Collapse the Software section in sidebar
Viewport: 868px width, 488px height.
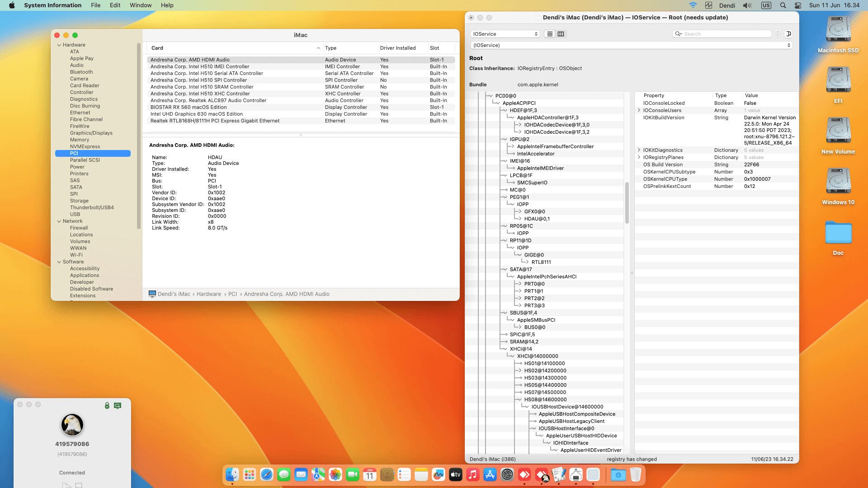59,262
